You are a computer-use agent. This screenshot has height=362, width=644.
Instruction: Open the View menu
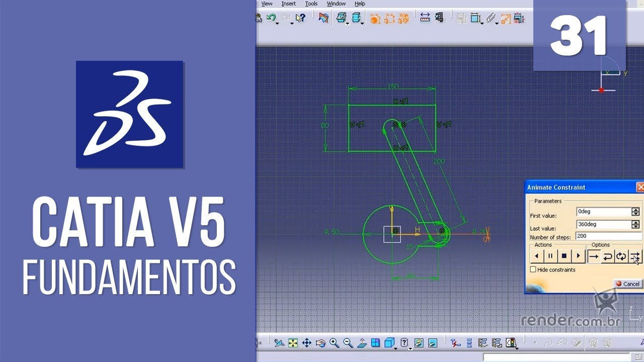point(267,4)
